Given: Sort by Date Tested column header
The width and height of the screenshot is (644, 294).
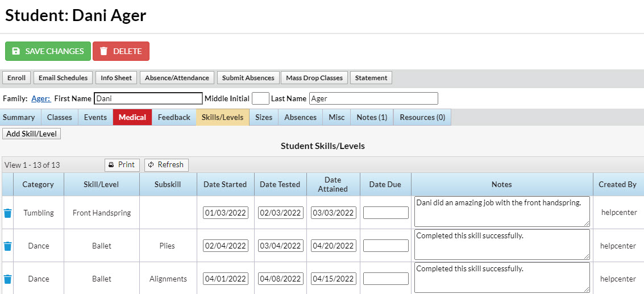Looking at the screenshot, I should point(280,184).
